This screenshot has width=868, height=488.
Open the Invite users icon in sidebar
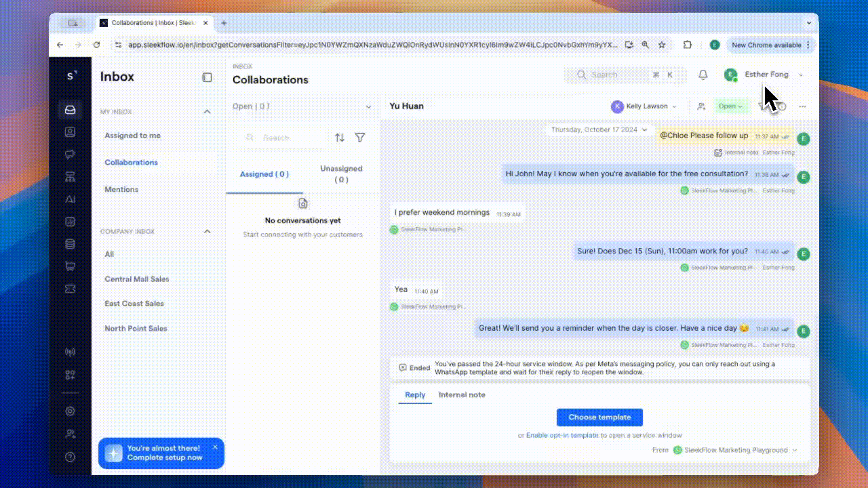pos(70,434)
